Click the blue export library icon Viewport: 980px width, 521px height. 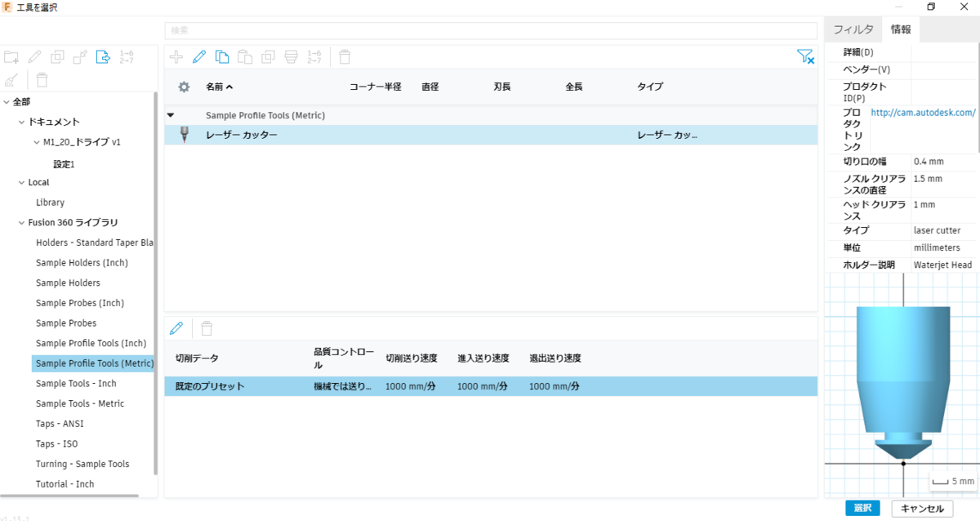click(x=103, y=57)
